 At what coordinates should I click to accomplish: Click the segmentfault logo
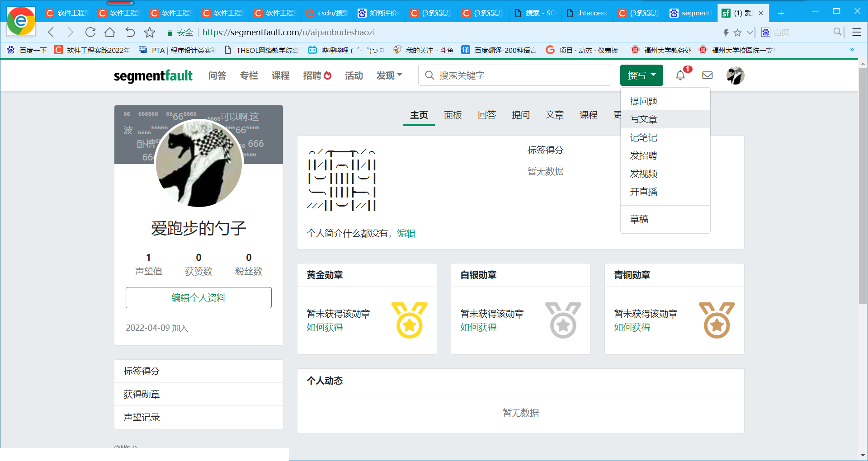click(x=153, y=75)
